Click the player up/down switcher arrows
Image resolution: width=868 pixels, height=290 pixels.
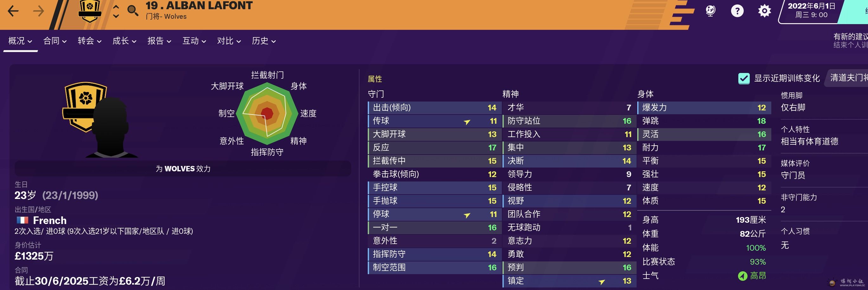[x=116, y=11]
